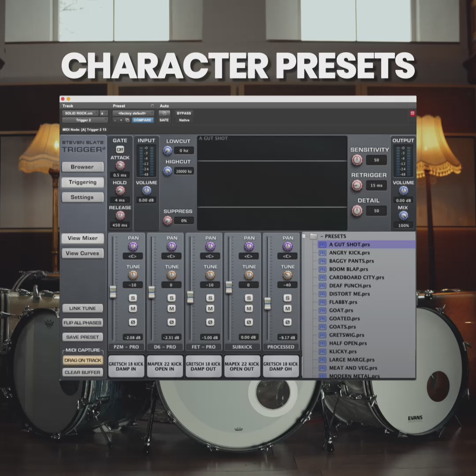
Task: Click the D6 - PRO pan knob
Action: 171,246
